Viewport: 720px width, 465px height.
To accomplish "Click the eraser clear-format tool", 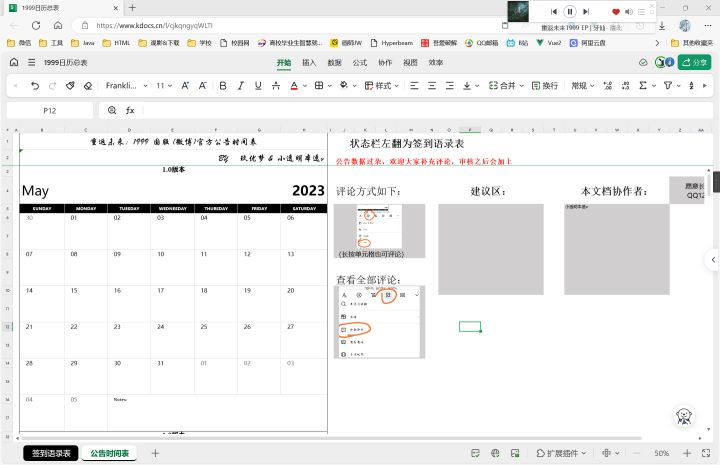I will 88,85.
